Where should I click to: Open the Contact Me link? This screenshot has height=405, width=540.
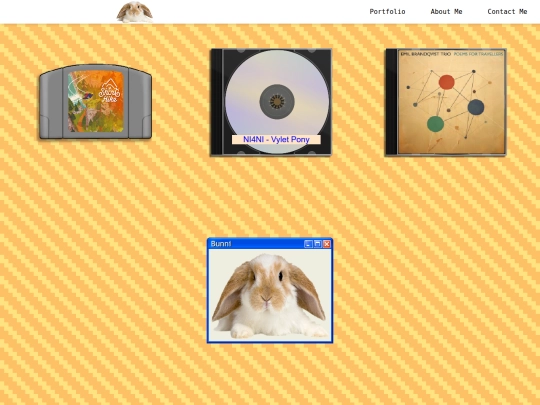coord(507,12)
